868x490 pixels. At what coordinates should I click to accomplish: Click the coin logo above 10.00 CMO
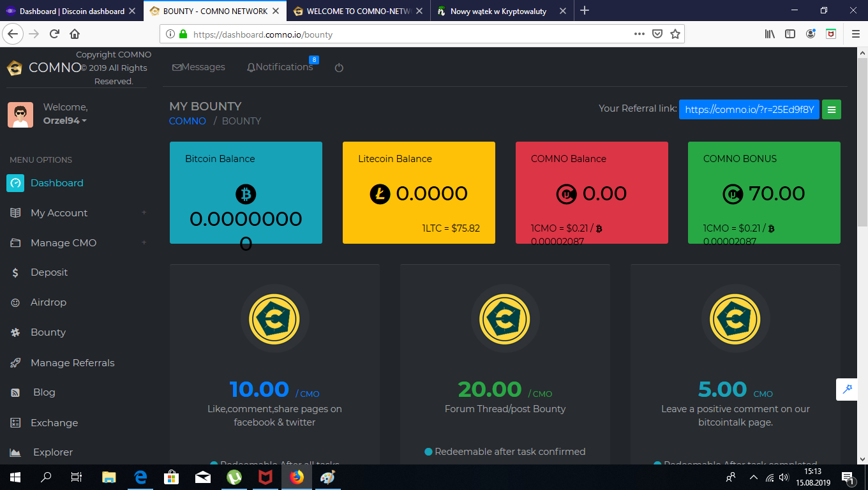274,318
